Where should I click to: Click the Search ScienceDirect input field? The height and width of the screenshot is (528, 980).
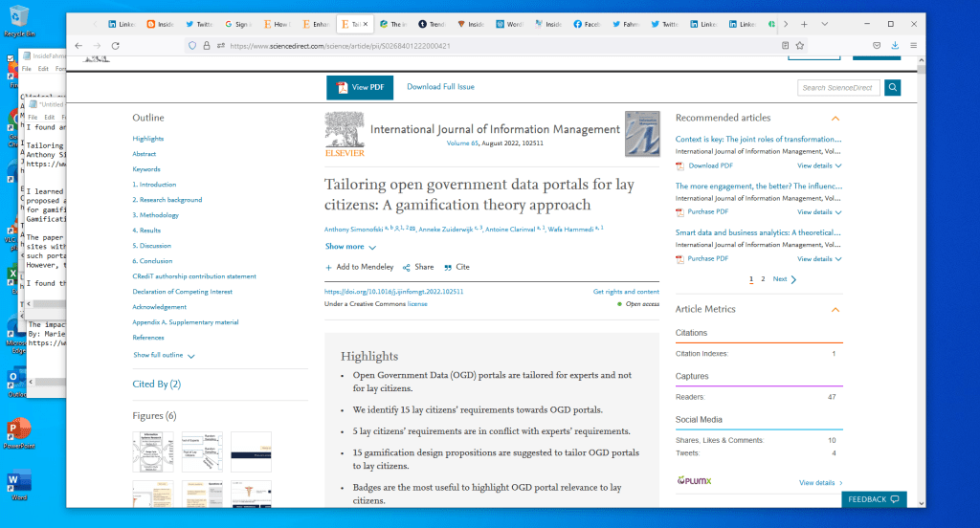(x=838, y=88)
